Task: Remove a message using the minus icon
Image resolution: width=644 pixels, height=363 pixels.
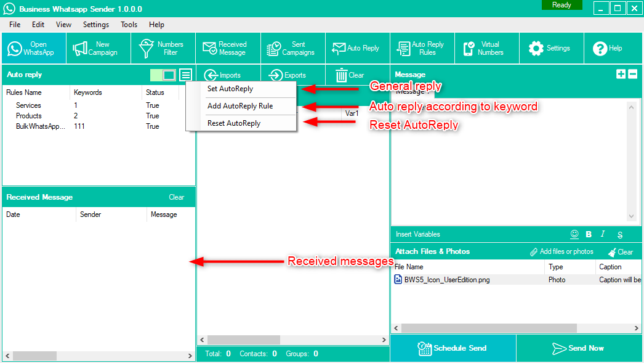Action: click(x=632, y=74)
